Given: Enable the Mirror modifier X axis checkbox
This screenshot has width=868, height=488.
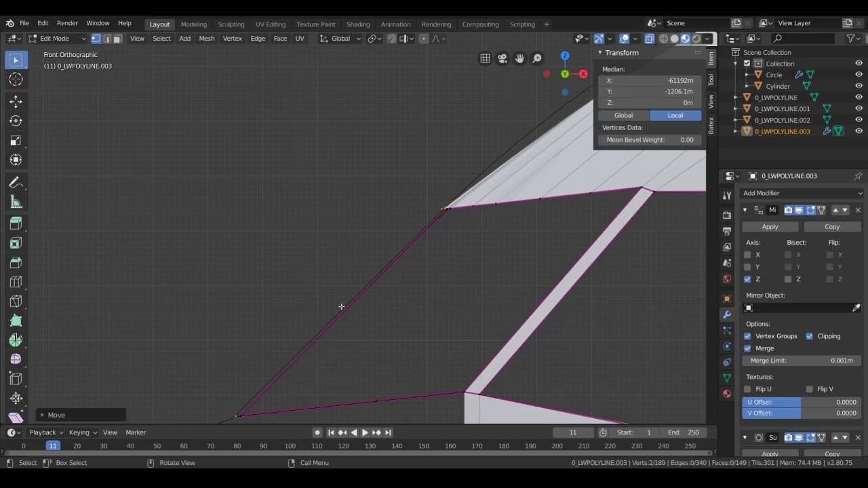Looking at the screenshot, I should pyautogui.click(x=747, y=255).
